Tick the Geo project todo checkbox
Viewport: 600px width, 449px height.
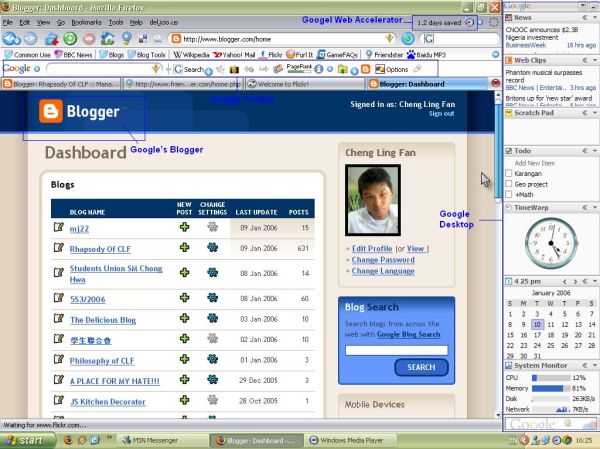tap(509, 184)
